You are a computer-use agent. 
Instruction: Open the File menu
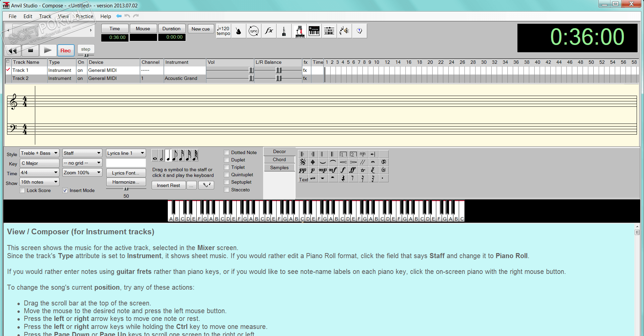pyautogui.click(x=12, y=16)
